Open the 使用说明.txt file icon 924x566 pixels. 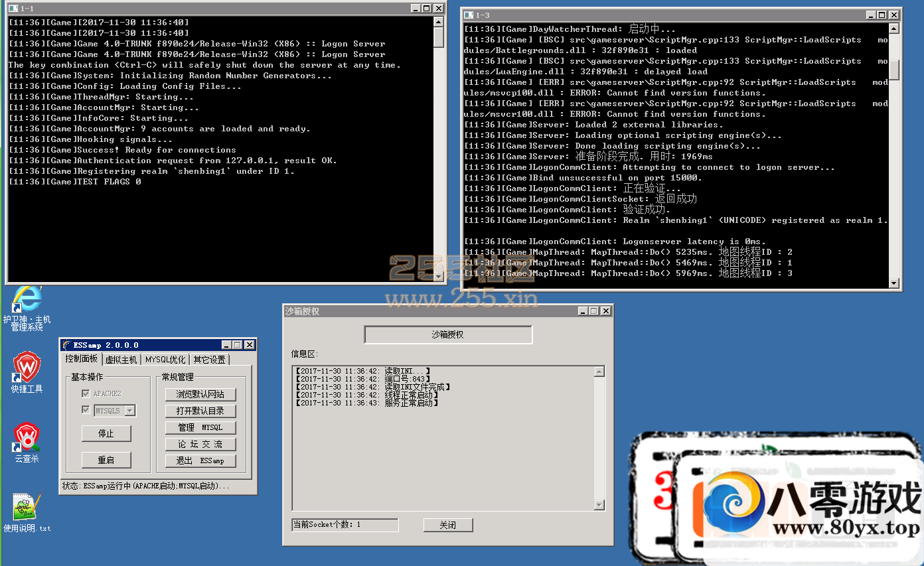27,507
